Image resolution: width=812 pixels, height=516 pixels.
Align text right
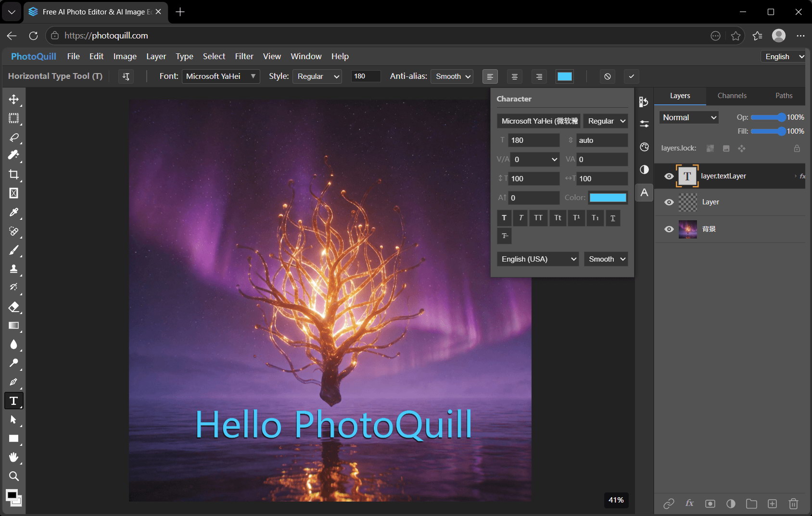click(x=539, y=76)
